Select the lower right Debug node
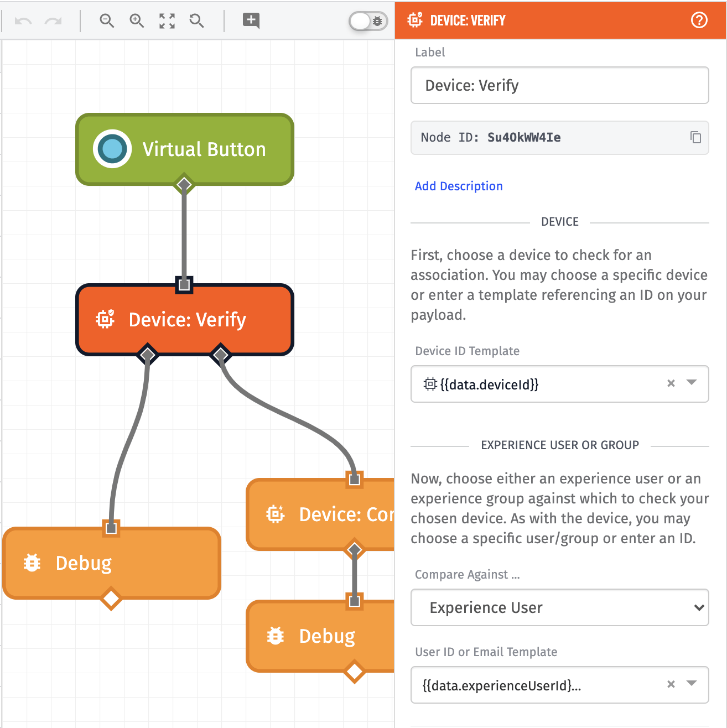The image size is (727, 728). click(x=320, y=636)
